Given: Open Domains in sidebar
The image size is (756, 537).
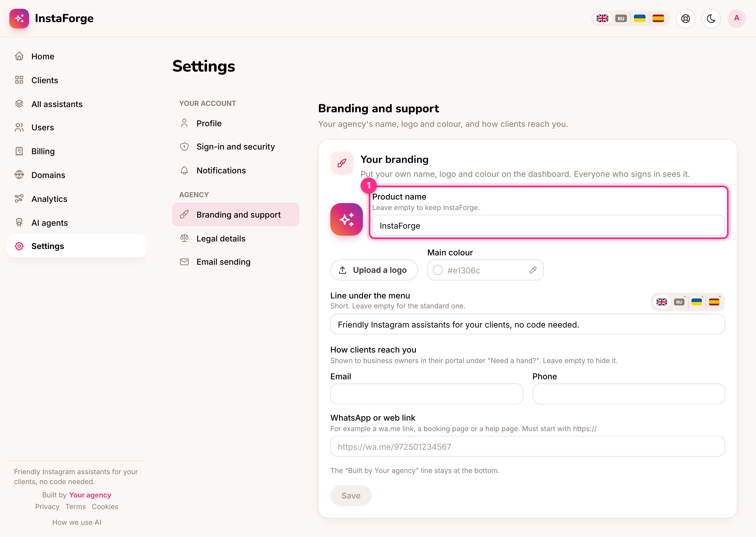Looking at the screenshot, I should point(77,175).
